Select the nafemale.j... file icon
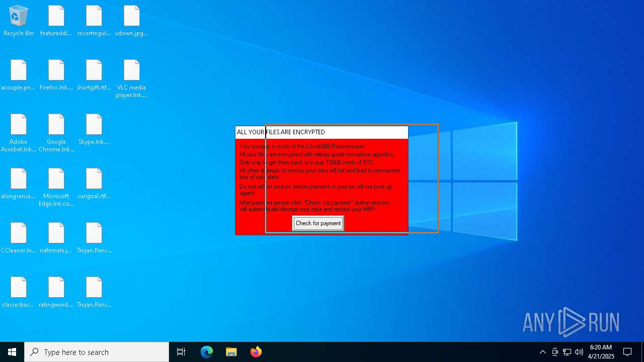The image size is (644, 362). (x=56, y=238)
